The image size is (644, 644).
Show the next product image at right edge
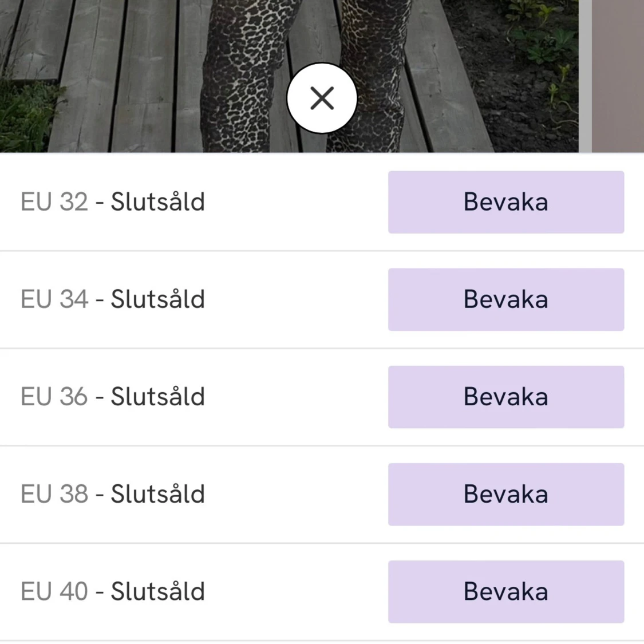tap(617, 74)
